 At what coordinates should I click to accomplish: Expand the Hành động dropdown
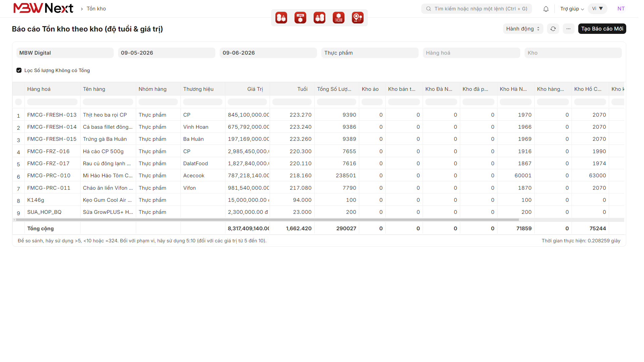click(x=523, y=29)
